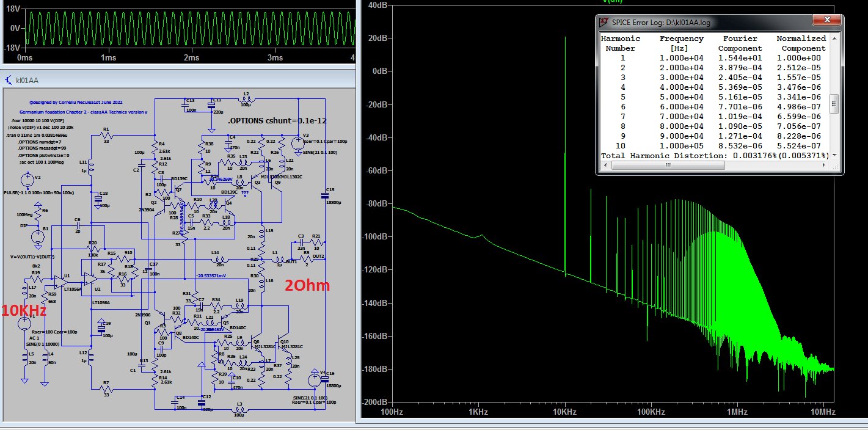Click the V3 supply voltage source symbol
This screenshot has width=868, height=430.
[x=298, y=143]
